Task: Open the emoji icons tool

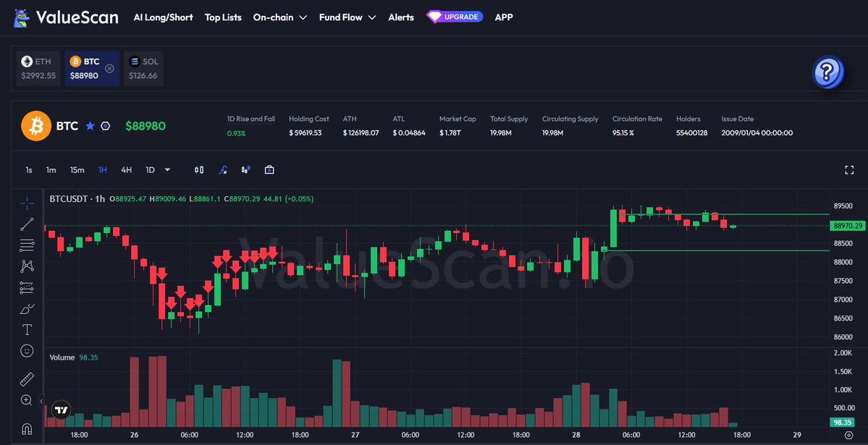Action: tap(27, 350)
